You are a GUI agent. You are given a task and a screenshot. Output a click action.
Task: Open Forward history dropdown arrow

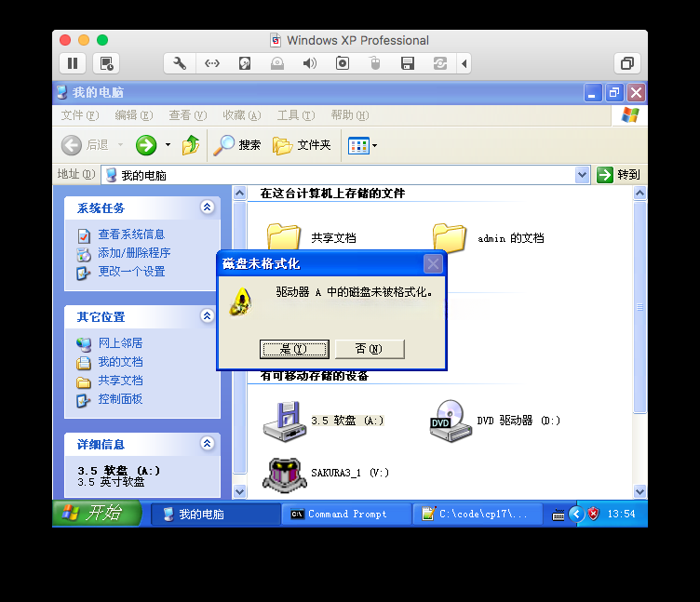pyautogui.click(x=168, y=145)
